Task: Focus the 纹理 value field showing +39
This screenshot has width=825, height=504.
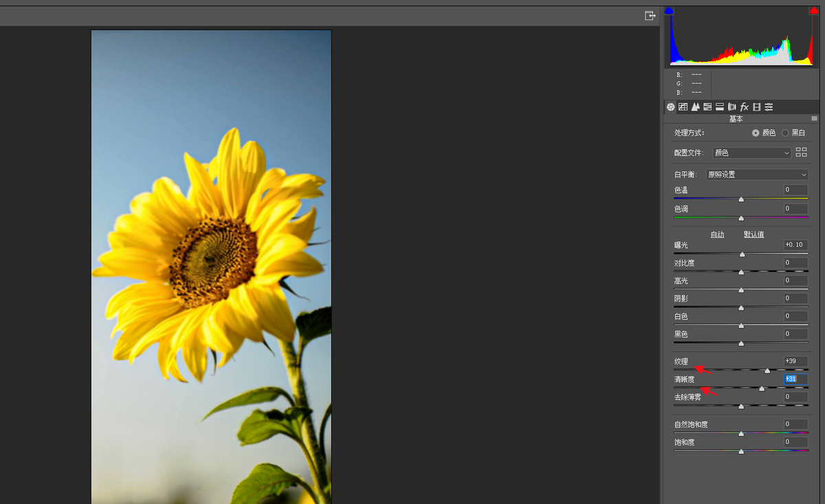Action: (796, 361)
